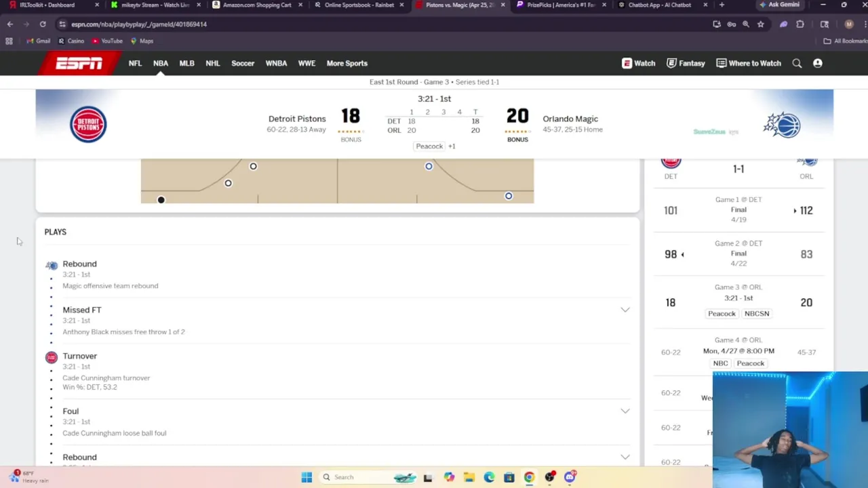Viewport: 868px width, 488px height.
Task: View site information icon in address bar
Action: click(62, 24)
